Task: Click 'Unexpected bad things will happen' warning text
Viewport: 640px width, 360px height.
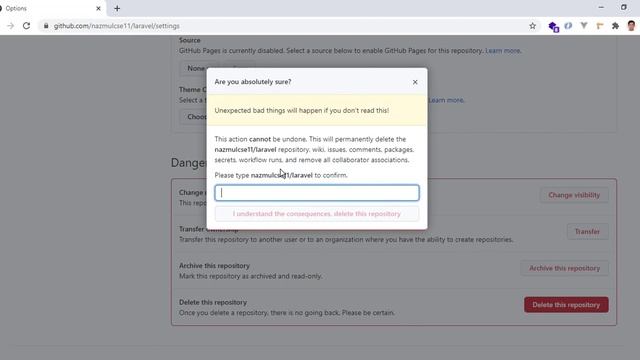Action: [x=302, y=110]
